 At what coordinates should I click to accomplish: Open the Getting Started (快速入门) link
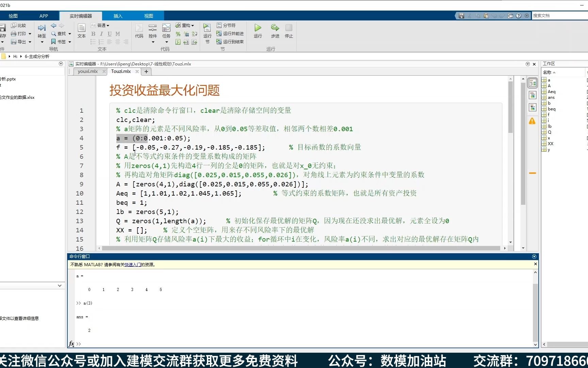point(133,264)
